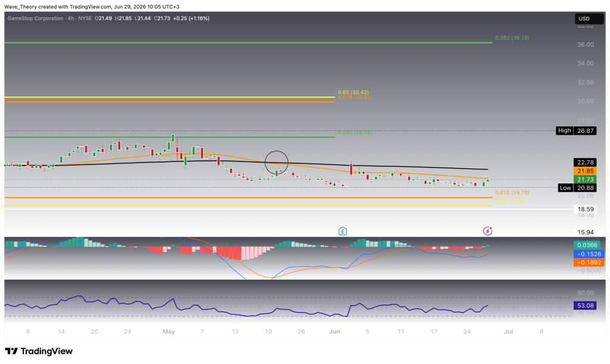Viewport: 610px width, 364px height.
Task: Click the MACD line value −0.1526
Action: coord(589,254)
